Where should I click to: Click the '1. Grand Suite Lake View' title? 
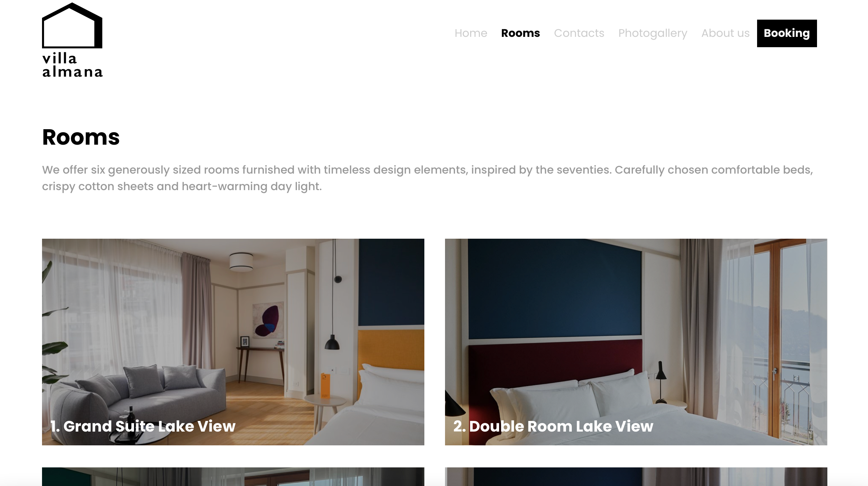coord(143,426)
